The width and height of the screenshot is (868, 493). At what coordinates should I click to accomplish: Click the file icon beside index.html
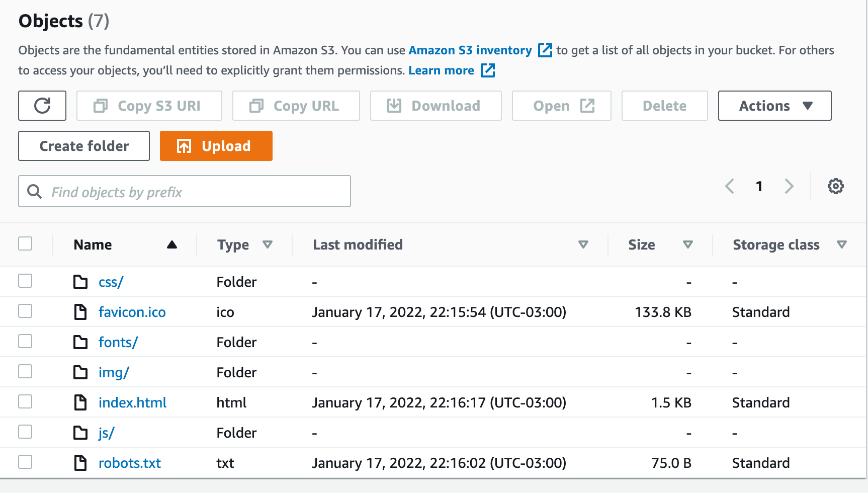80,402
